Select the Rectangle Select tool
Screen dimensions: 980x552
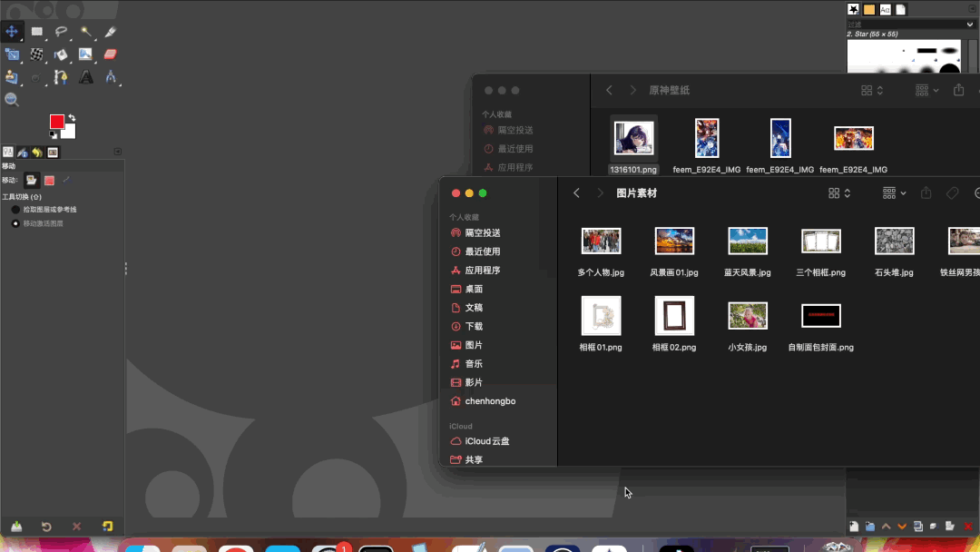pos(37,31)
